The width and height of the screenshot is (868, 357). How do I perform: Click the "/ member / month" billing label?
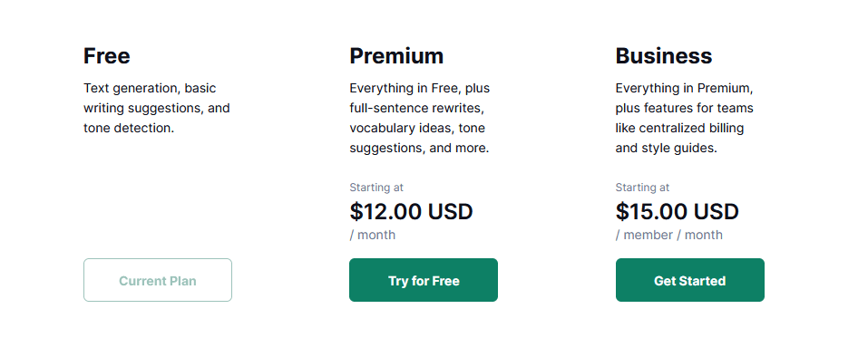click(x=669, y=235)
